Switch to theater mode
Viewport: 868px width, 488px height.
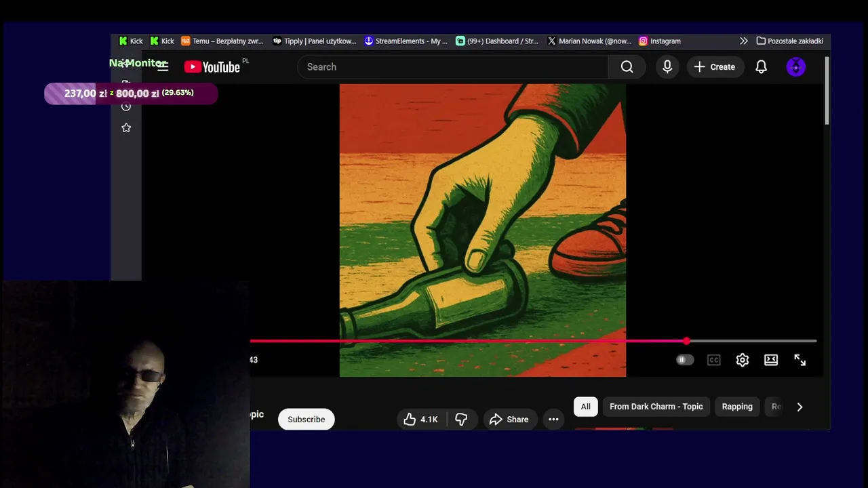coord(771,360)
